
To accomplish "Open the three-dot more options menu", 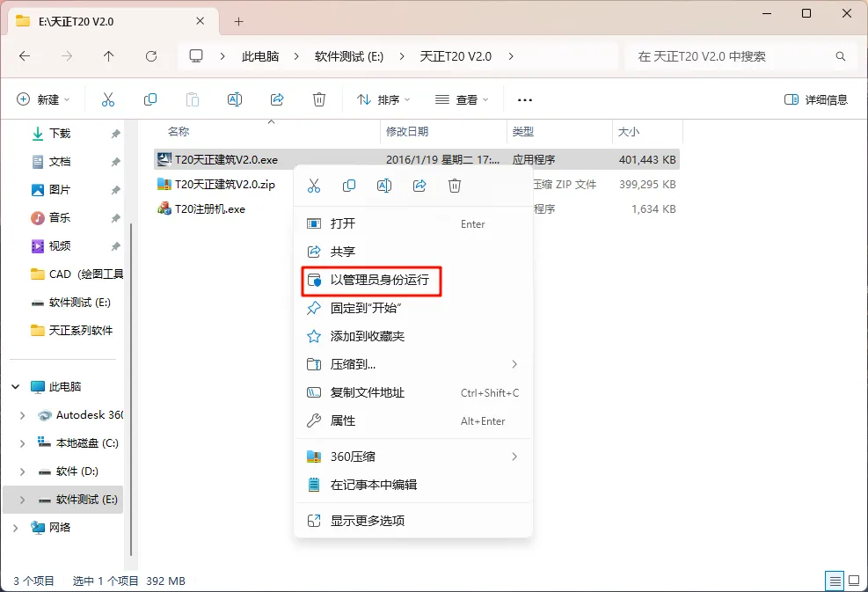I will [525, 100].
